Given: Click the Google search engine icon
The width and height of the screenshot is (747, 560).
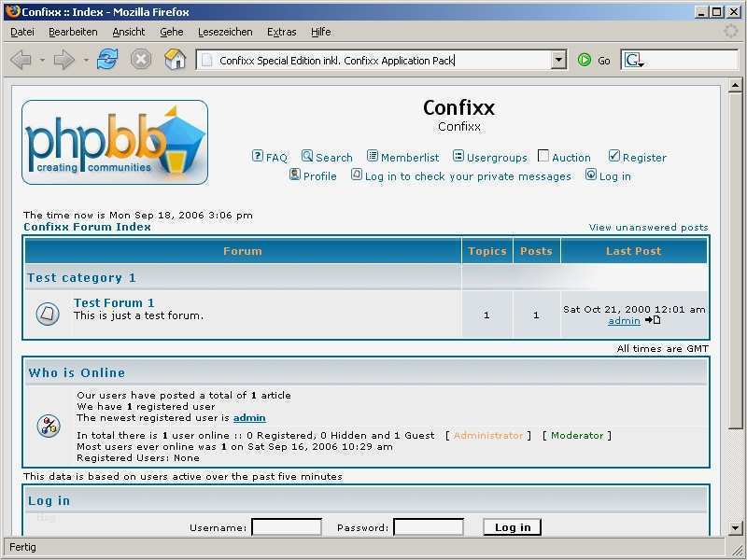Looking at the screenshot, I should 634,61.
